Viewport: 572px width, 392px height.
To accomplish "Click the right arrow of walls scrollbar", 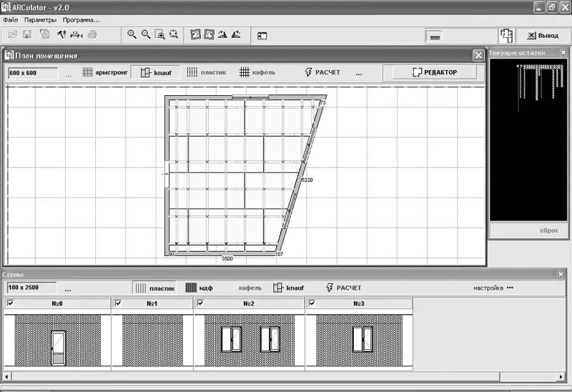I will click(561, 376).
